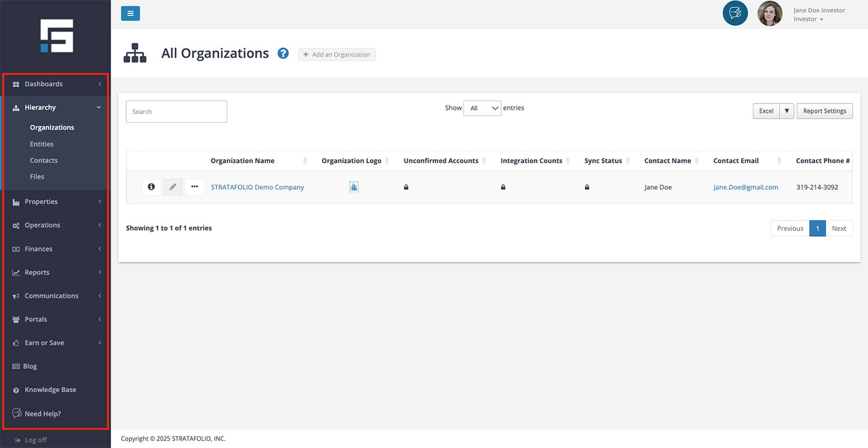Open the chat support icon in header
The image size is (868, 448).
coord(735,13)
